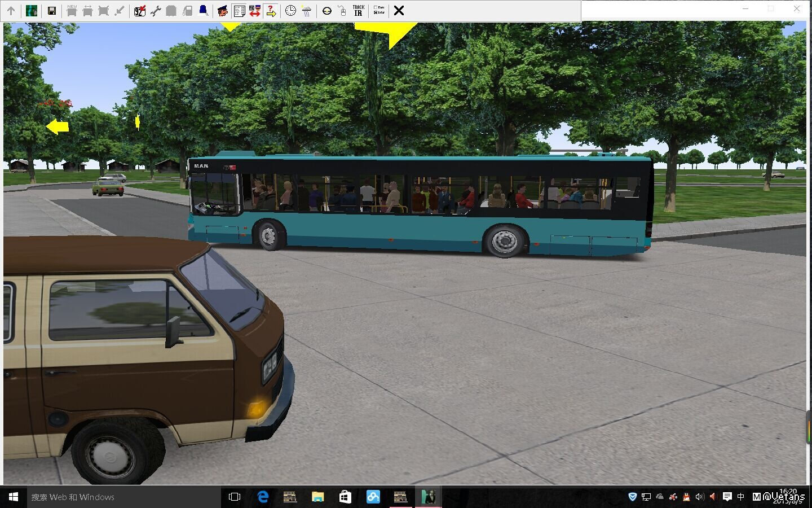Click the mouse control icon
The image size is (812, 508).
pos(342,11)
